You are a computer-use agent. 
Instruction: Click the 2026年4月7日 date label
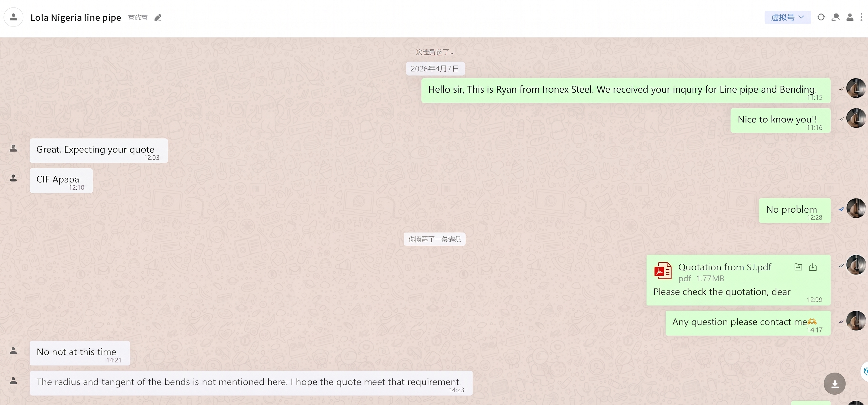[x=435, y=69]
